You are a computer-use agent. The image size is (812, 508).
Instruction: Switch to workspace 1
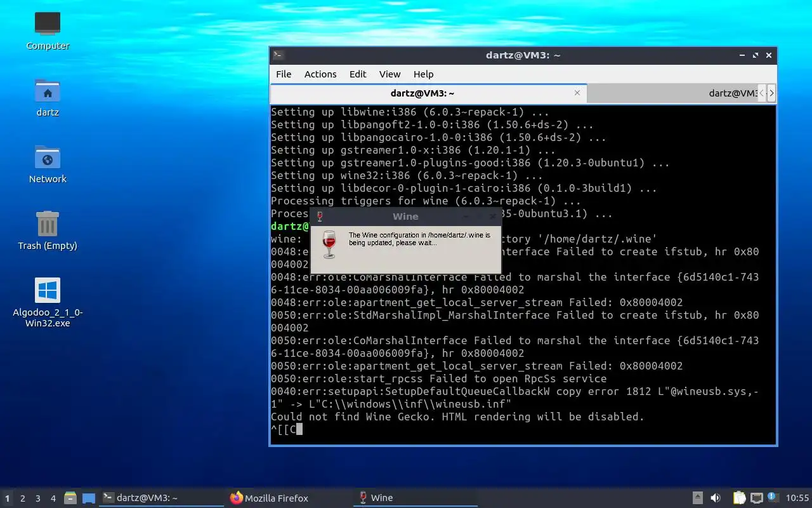[x=8, y=498]
